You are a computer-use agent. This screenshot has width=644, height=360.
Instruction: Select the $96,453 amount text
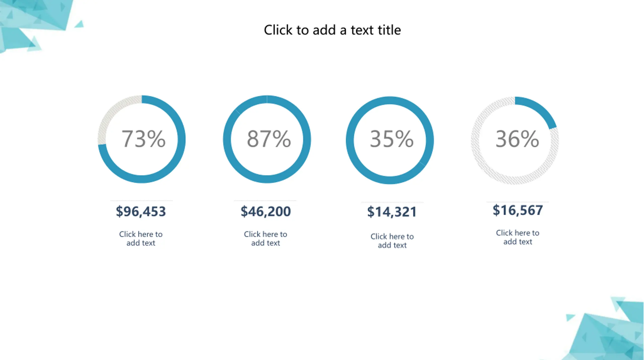click(x=141, y=211)
